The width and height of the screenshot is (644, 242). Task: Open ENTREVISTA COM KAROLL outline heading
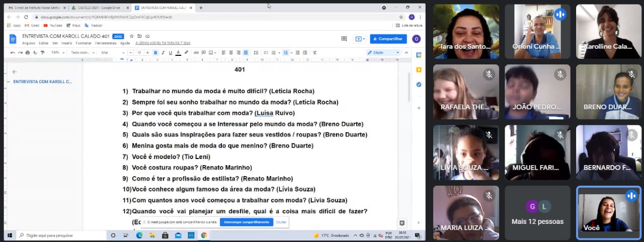tap(42, 82)
